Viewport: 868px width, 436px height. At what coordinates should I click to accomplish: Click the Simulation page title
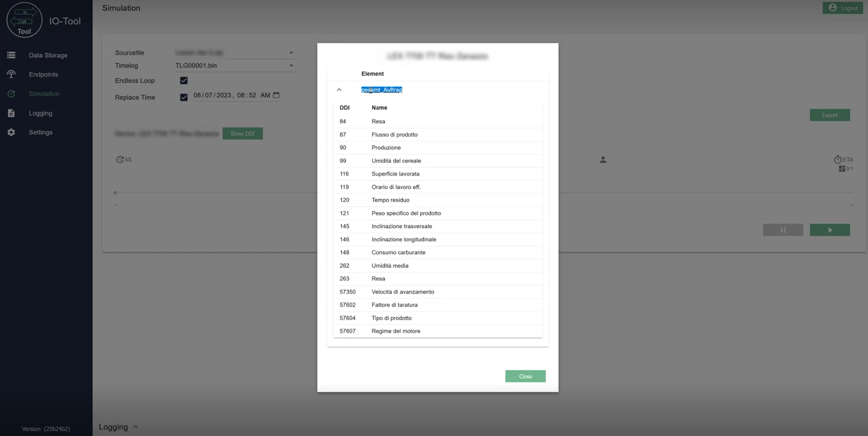[121, 8]
